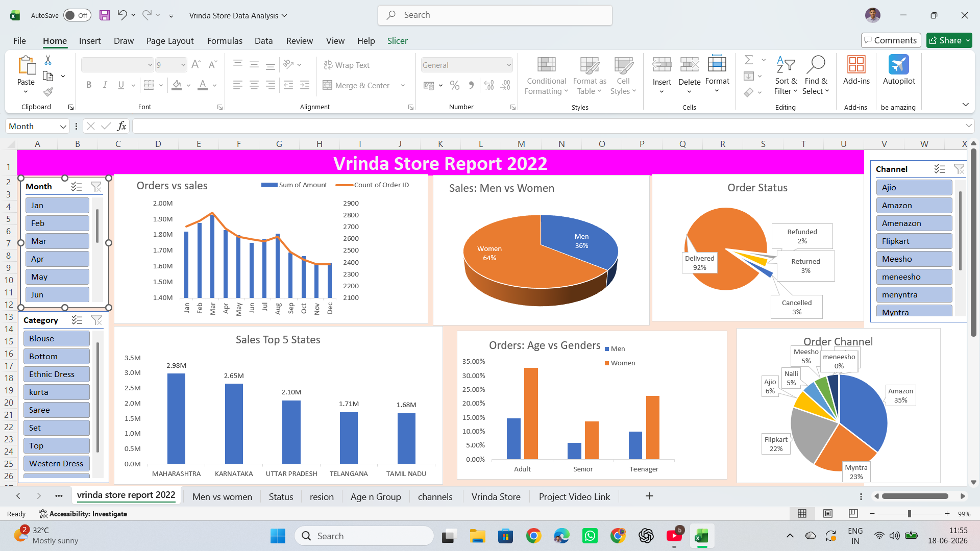Image resolution: width=980 pixels, height=551 pixels.
Task: Click the Page Layout view icon in status bar
Action: pyautogui.click(x=828, y=513)
